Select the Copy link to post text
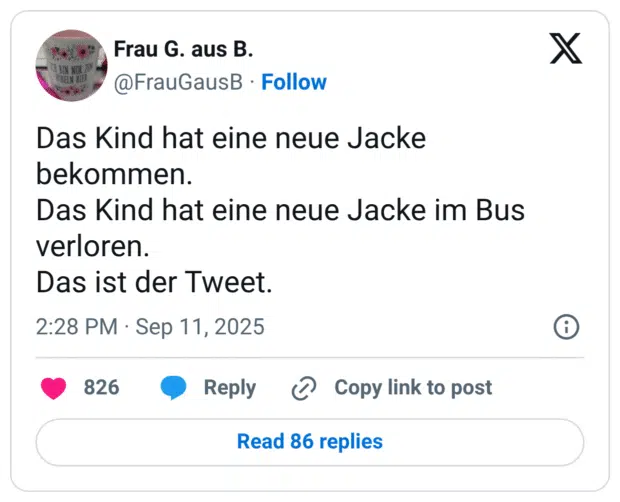The width and height of the screenshot is (620, 502). (413, 388)
